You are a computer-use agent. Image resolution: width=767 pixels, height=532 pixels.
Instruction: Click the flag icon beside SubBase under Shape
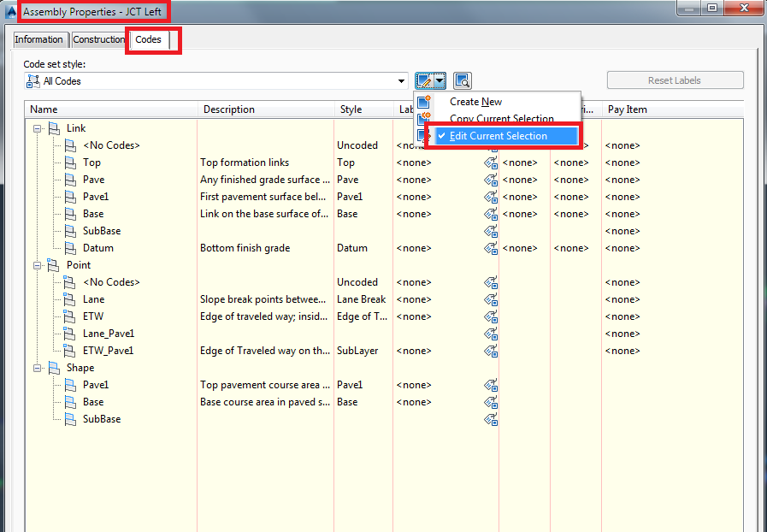click(69, 419)
